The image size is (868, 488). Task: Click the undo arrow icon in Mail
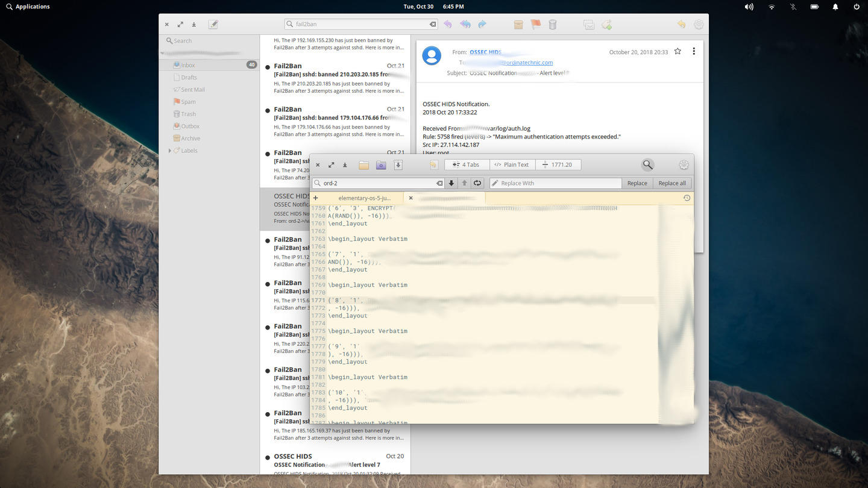(681, 24)
